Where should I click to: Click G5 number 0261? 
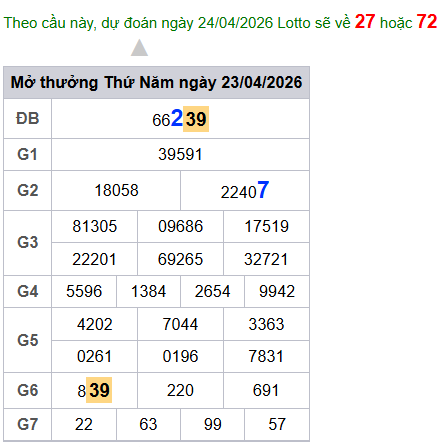point(95,356)
